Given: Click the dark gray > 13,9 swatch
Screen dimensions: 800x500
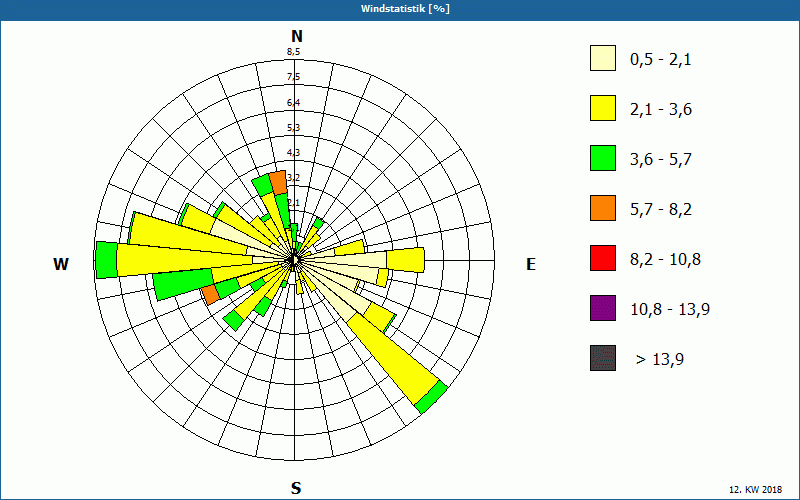Looking at the screenshot, I should click(x=603, y=358).
